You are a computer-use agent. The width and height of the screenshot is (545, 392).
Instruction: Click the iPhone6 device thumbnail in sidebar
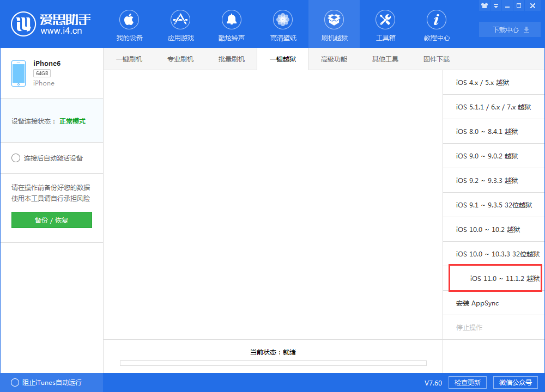tap(18, 72)
